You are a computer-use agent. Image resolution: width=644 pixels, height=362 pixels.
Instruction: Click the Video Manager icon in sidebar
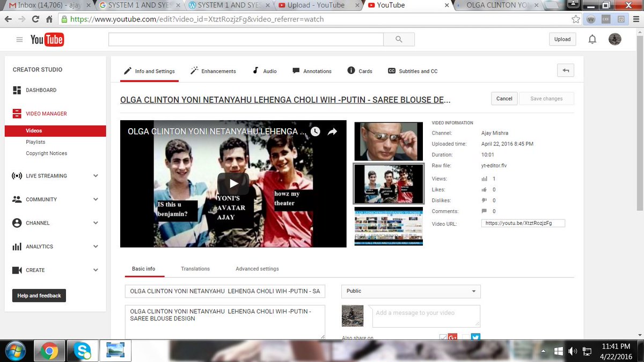point(17,114)
